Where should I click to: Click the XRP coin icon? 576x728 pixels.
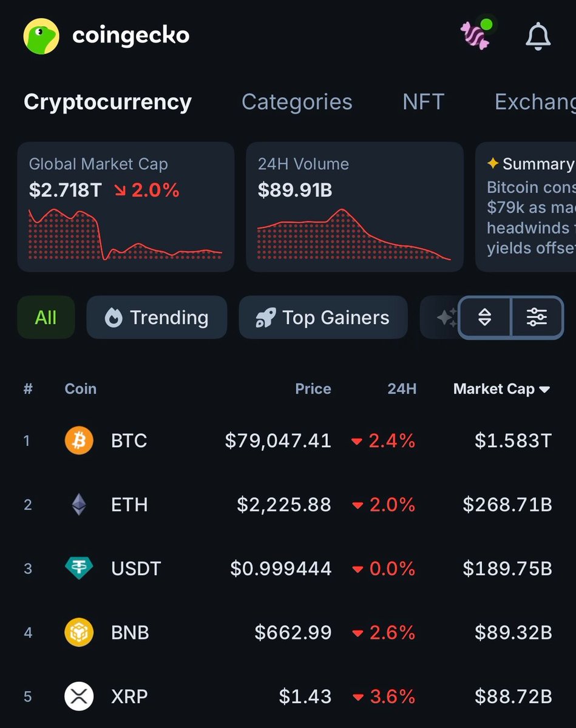pos(79,696)
